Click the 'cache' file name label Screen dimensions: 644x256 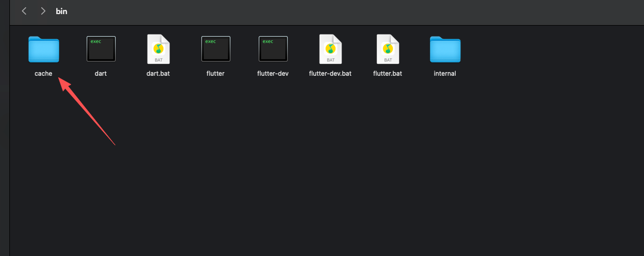click(x=44, y=74)
